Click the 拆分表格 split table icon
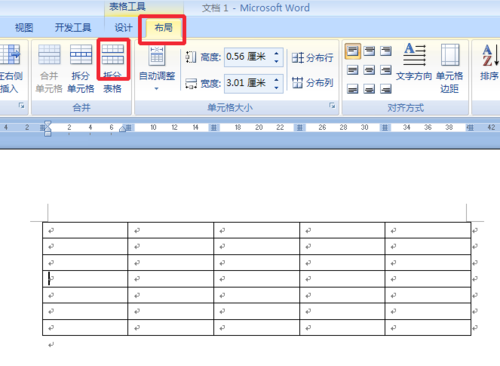This screenshot has height=366, width=500. coord(113,54)
